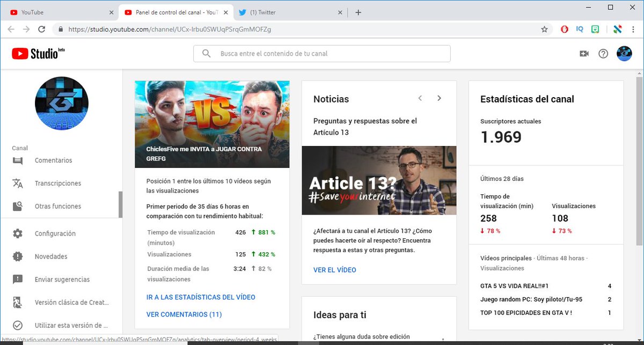Open Juego random PC: Soy piloto video
Screen dimensions: 644x345
point(531,299)
